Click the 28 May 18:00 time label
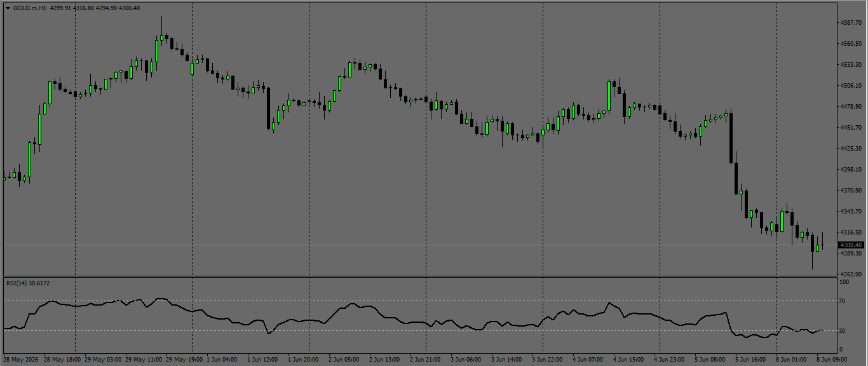The width and height of the screenshot is (868, 366). (x=62, y=360)
